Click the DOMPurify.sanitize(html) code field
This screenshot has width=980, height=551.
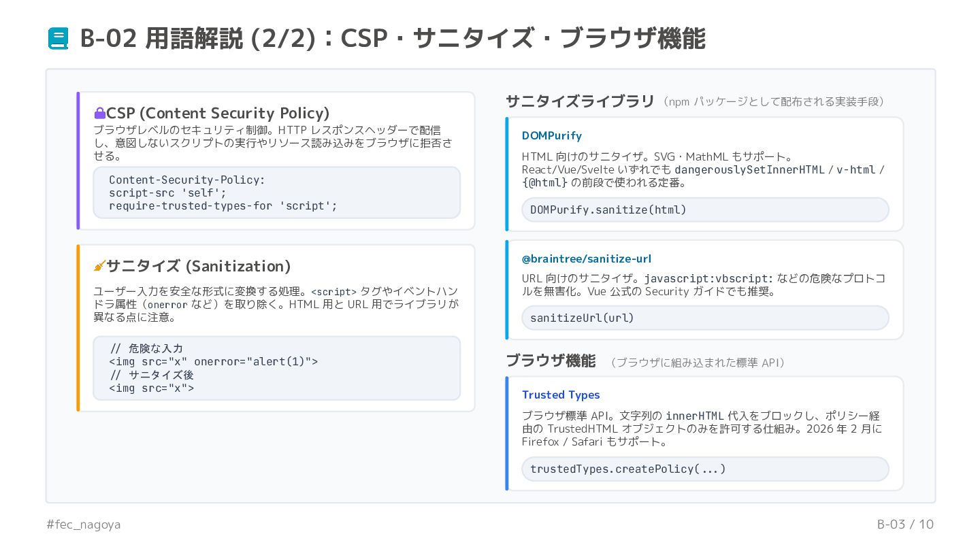(705, 210)
